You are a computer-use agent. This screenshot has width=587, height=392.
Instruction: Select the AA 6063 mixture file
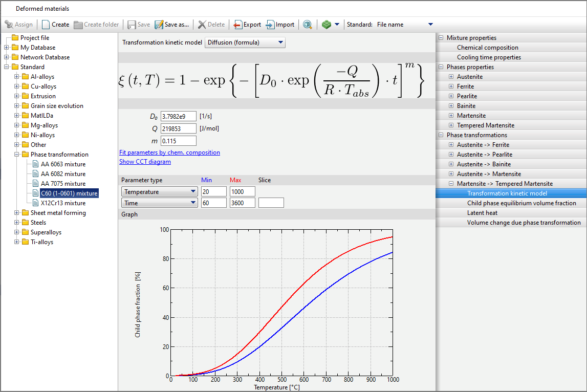tap(63, 164)
